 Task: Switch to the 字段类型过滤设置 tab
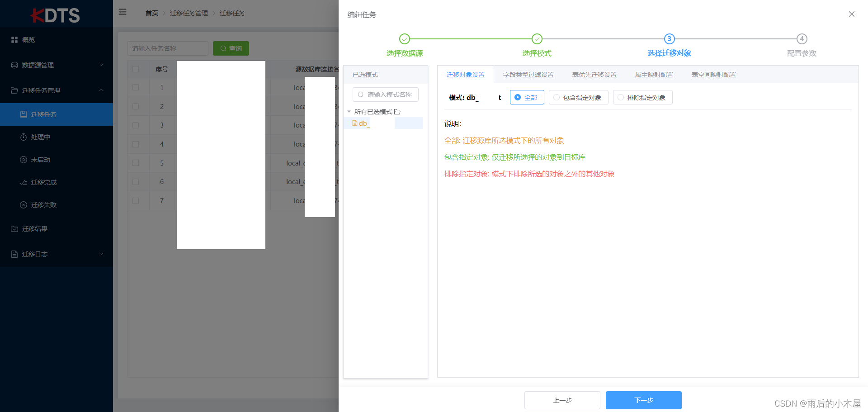[528, 75]
